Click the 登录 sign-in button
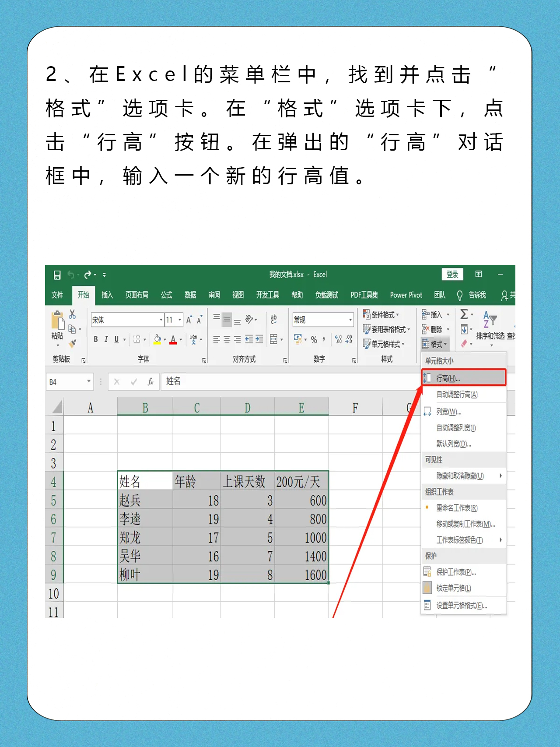This screenshot has height=747, width=560. tap(452, 275)
